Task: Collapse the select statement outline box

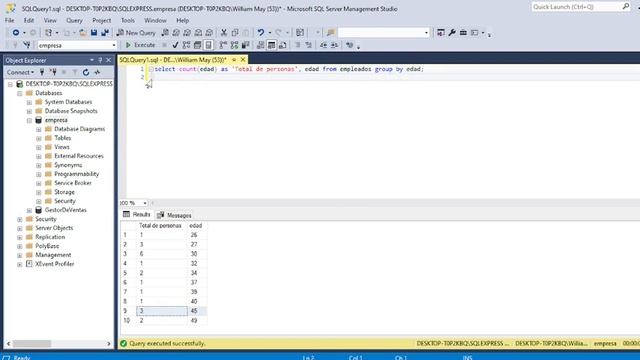Action: [151, 69]
